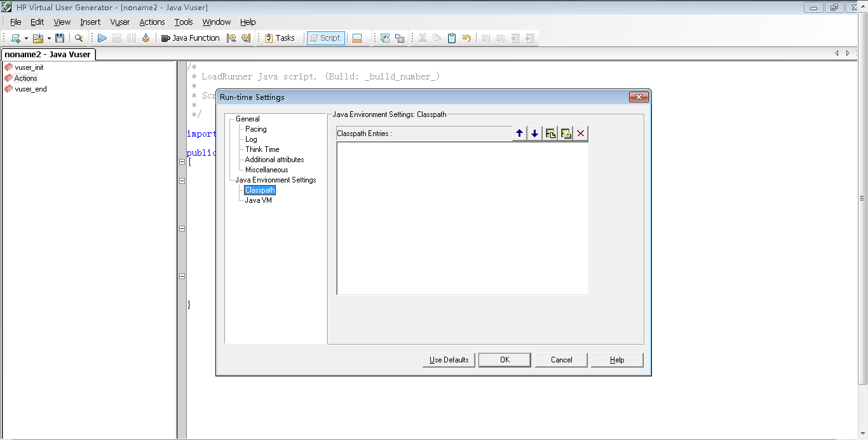Image resolution: width=868 pixels, height=440 pixels.
Task: Open the Insert menu
Action: 90,22
